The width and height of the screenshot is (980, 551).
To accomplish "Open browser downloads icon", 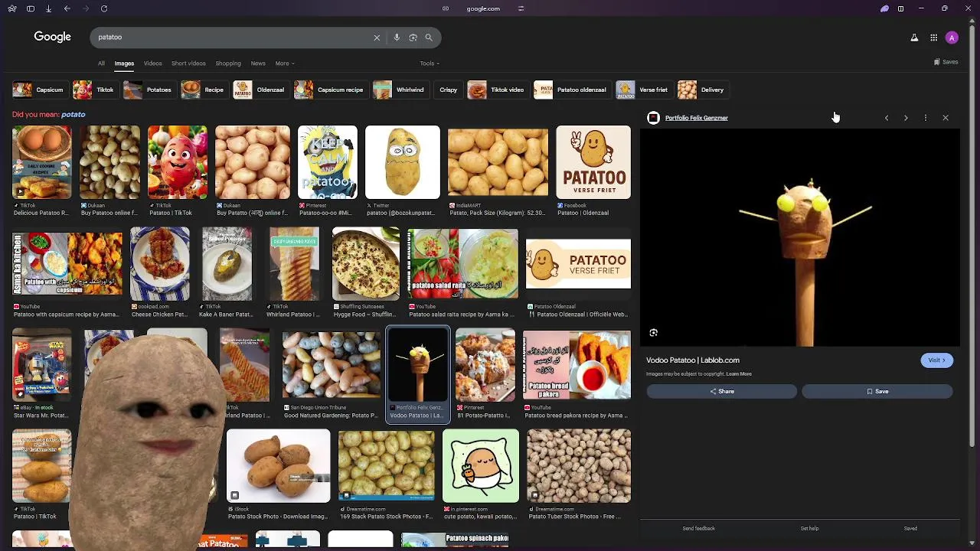I will [48, 8].
